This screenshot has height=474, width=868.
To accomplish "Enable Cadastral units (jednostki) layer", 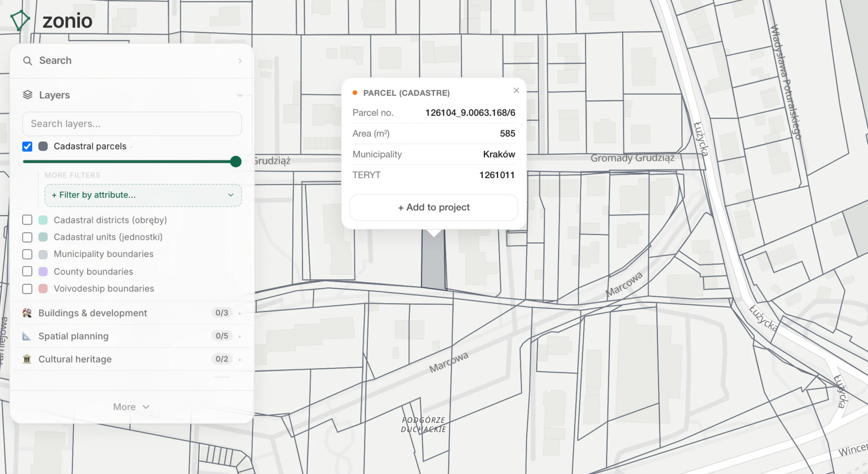I will click(x=27, y=237).
